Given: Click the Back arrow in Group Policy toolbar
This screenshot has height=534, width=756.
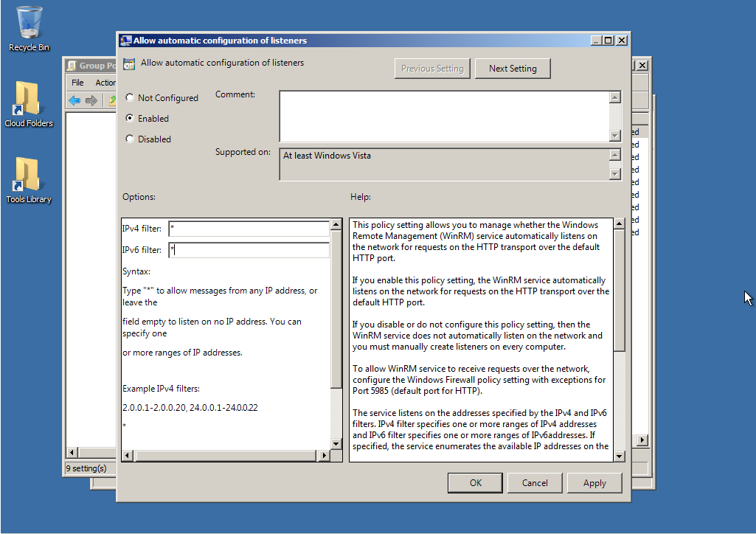Looking at the screenshot, I should tap(74, 100).
